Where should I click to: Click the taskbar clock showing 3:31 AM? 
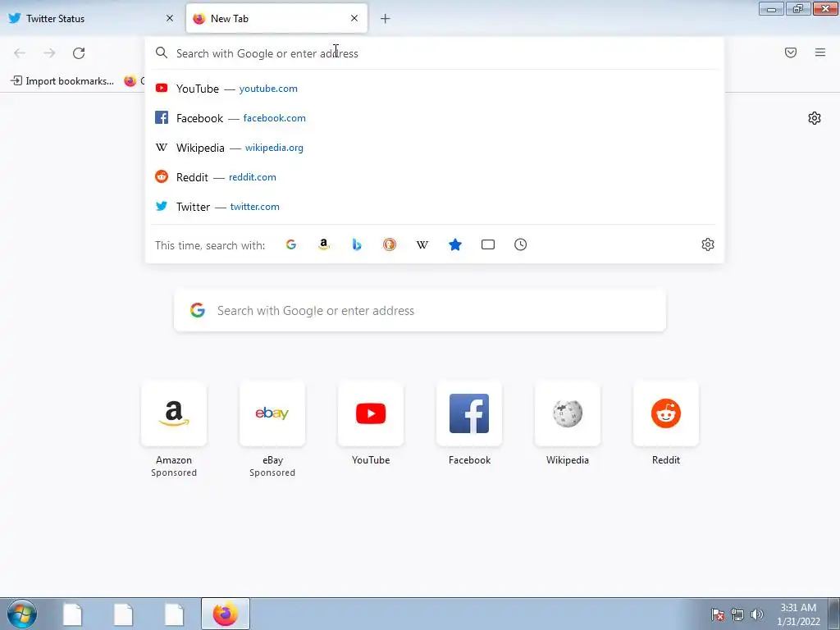[798, 614]
